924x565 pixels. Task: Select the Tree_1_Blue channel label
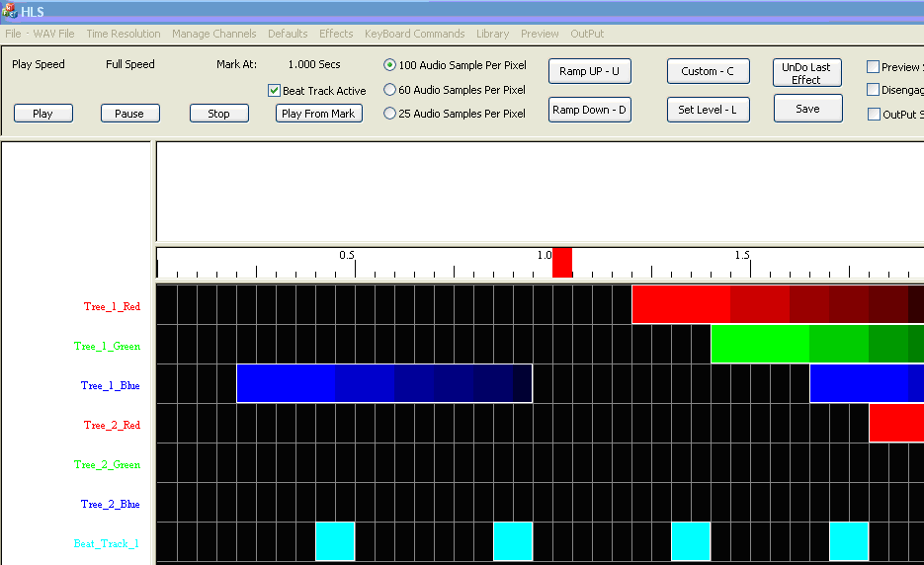point(111,385)
